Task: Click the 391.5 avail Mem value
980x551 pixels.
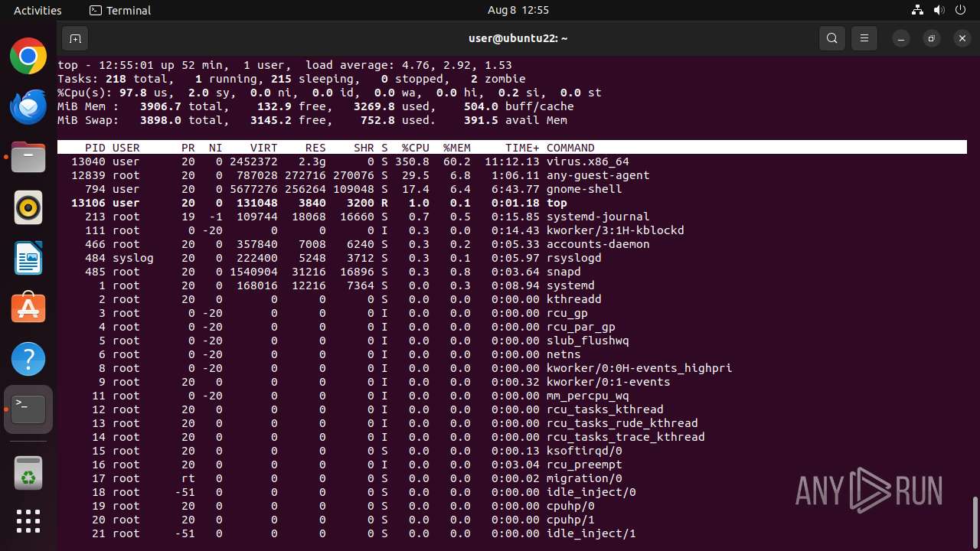Action: pos(515,120)
